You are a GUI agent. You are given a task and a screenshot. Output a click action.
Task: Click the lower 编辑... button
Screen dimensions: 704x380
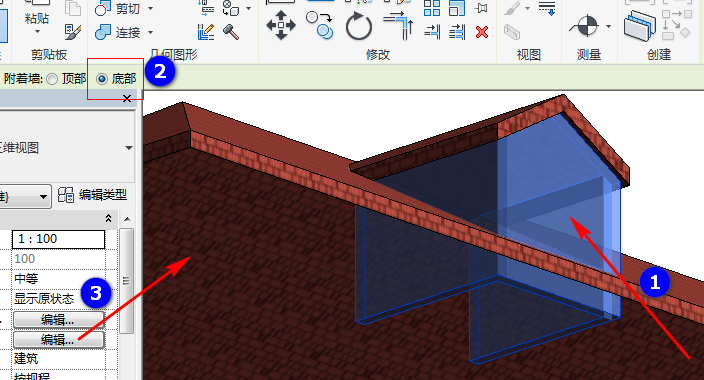point(59,340)
